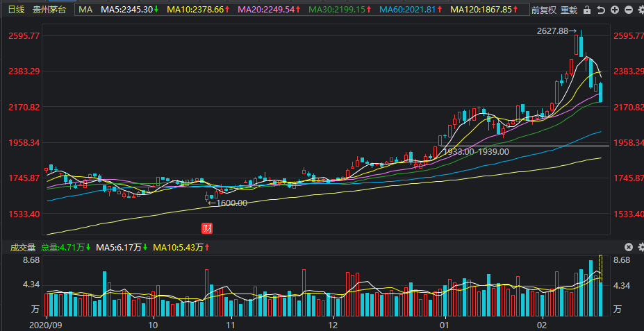The image size is (644, 331).
Task: Open the 前复权 price adjustment dropdown
Action: (543, 10)
